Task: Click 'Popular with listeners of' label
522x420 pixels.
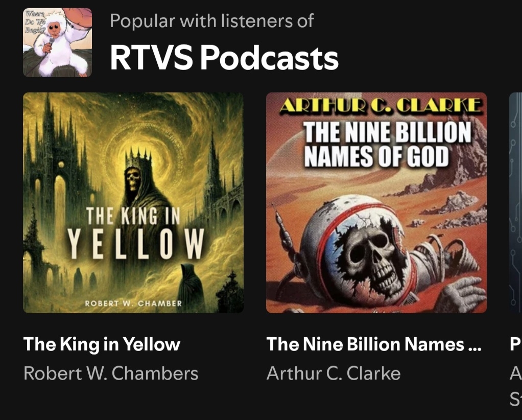Action: (212, 20)
